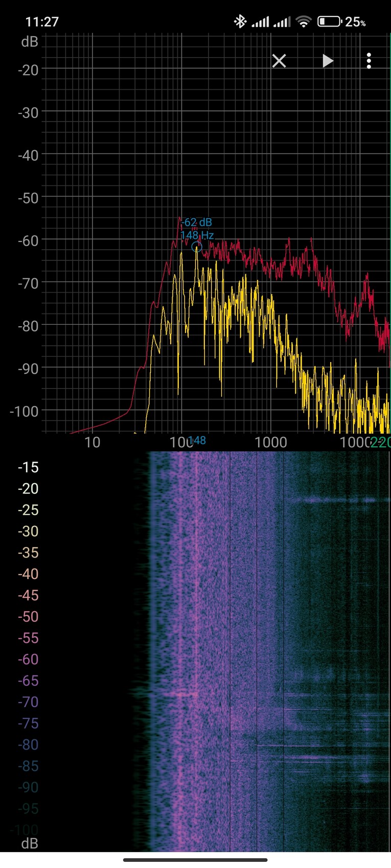
Task: Tap the blue 148 marker on frequency axis
Action: (197, 440)
